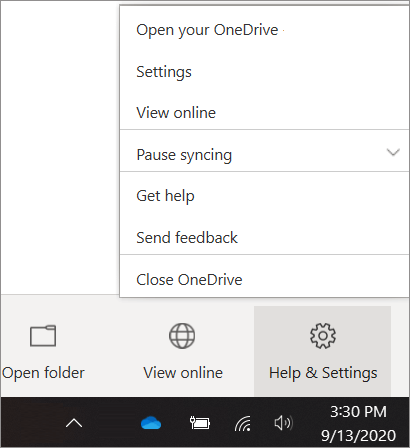411x448 pixels.
Task: Select Get help in the menu
Action: (264, 196)
